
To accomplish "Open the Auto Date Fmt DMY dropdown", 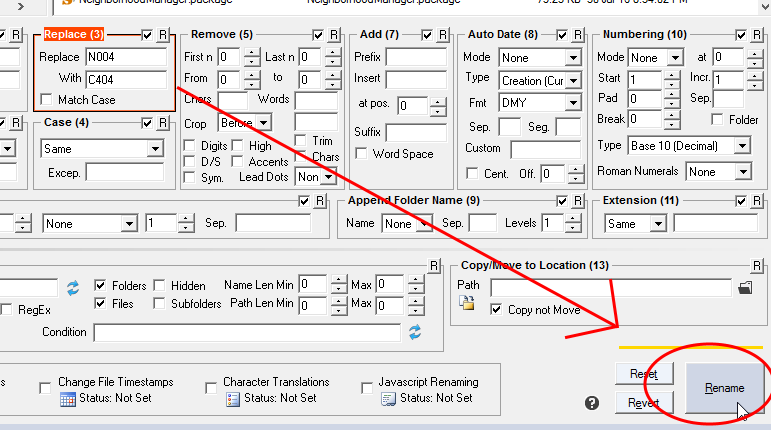I will (539, 103).
